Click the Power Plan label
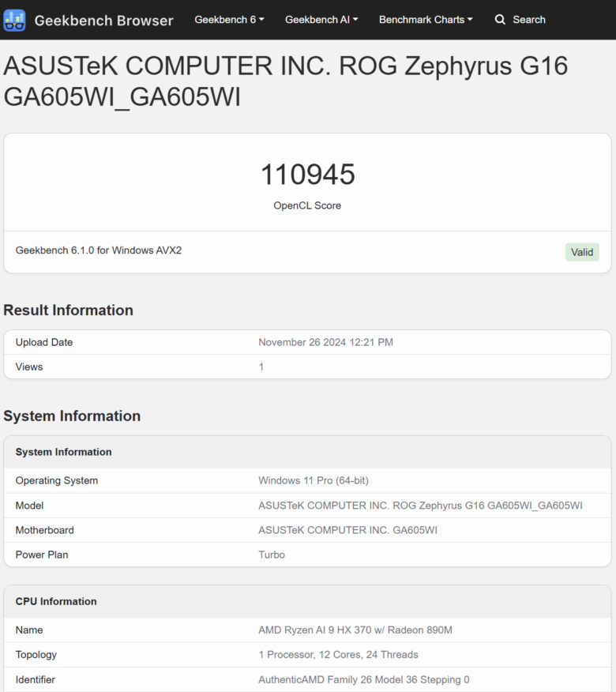Viewport: 616px width, 692px height. click(42, 555)
